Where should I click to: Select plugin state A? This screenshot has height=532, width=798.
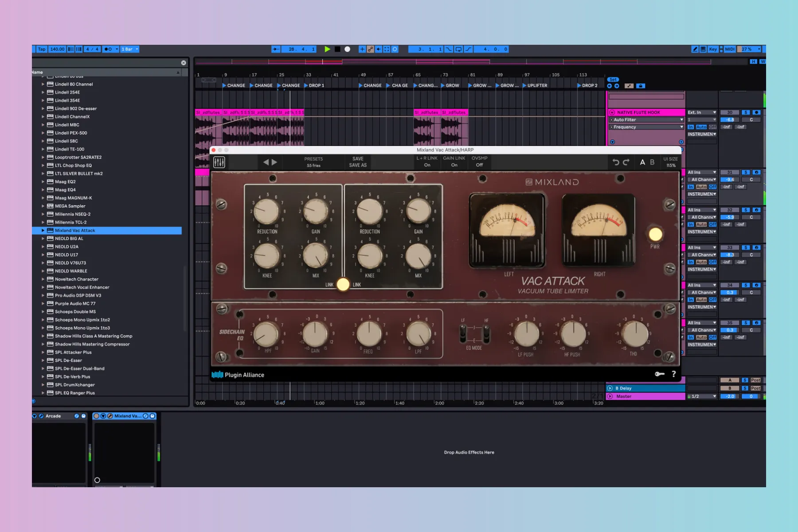[x=642, y=162]
